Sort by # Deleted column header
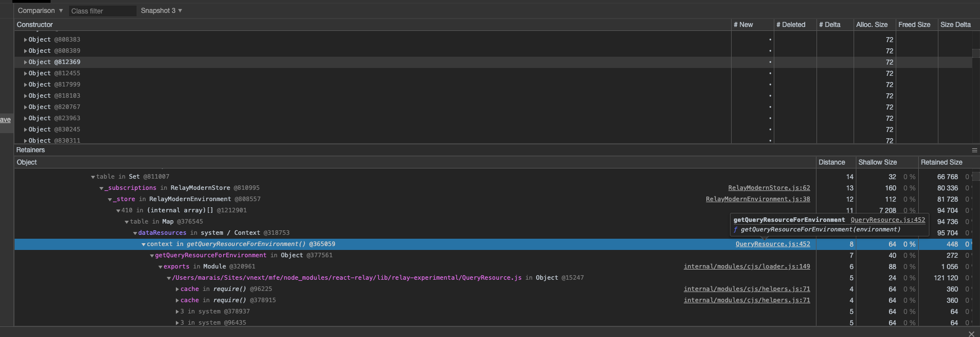Viewport: 980px width, 337px height. [x=795, y=25]
